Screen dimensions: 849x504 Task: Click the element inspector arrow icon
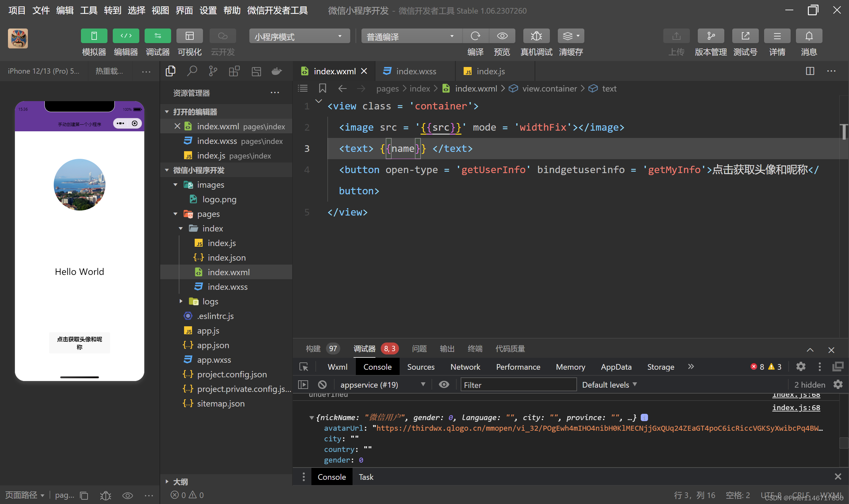point(303,367)
